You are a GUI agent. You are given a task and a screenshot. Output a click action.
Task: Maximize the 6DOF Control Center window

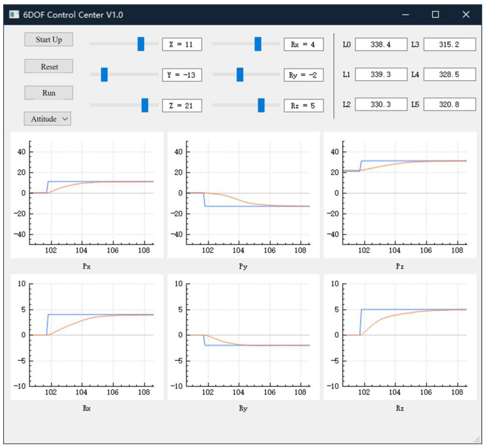point(435,15)
